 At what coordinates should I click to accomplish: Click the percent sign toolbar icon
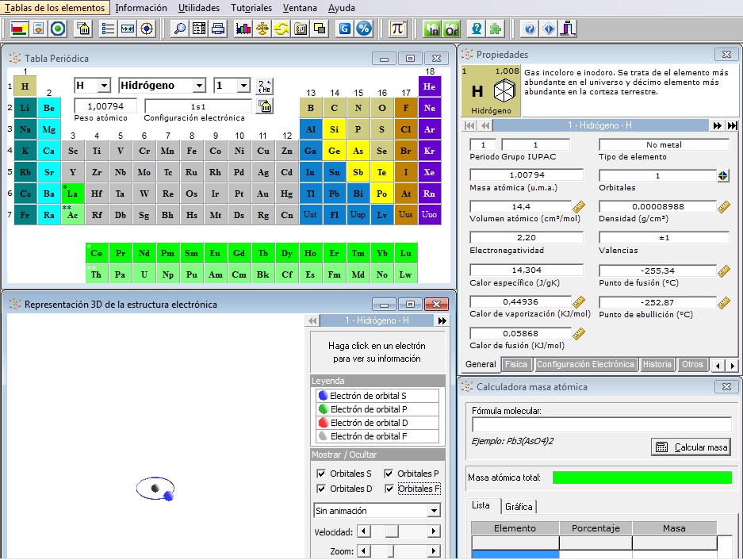(364, 29)
